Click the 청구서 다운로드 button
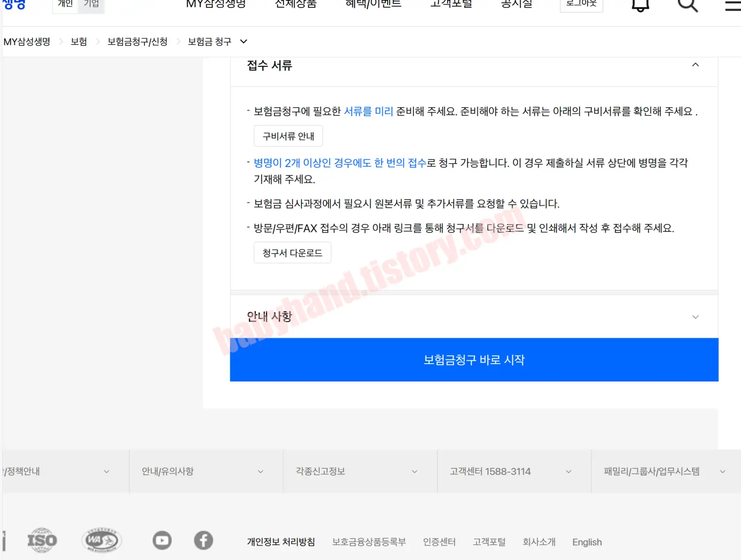This screenshot has width=741, height=560. [x=292, y=253]
